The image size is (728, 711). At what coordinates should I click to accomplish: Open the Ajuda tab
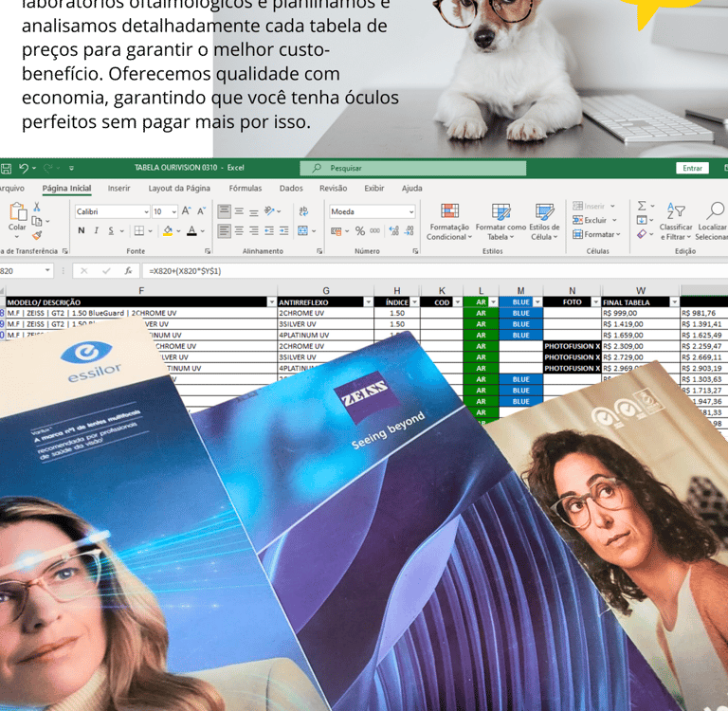click(411, 188)
